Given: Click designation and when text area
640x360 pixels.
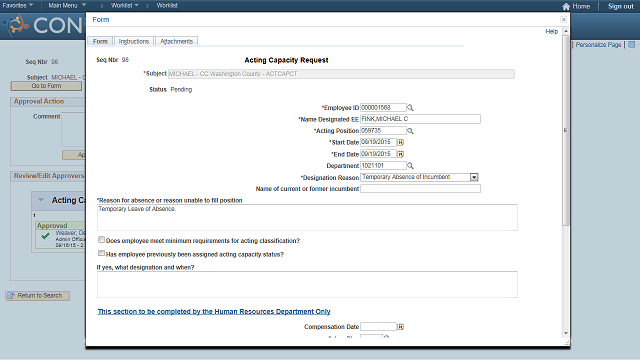Looking at the screenshot, I should [x=307, y=284].
